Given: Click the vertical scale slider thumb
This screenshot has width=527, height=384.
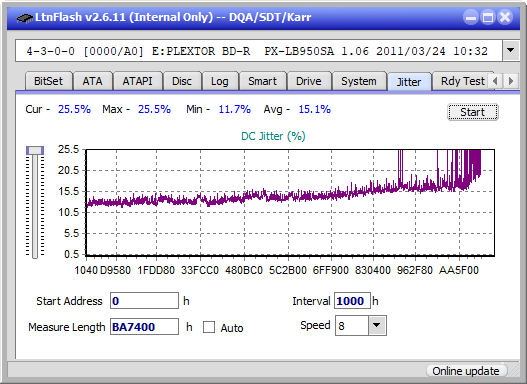Looking at the screenshot, I should click(x=35, y=150).
